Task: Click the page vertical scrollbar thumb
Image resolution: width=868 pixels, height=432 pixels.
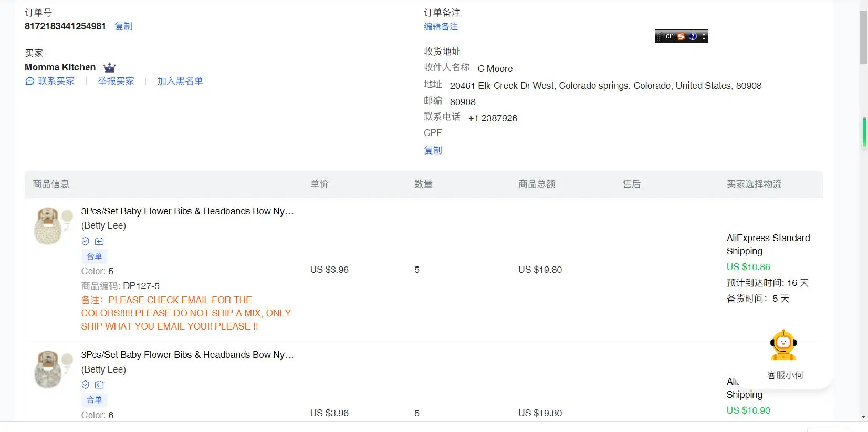Action: (863, 37)
